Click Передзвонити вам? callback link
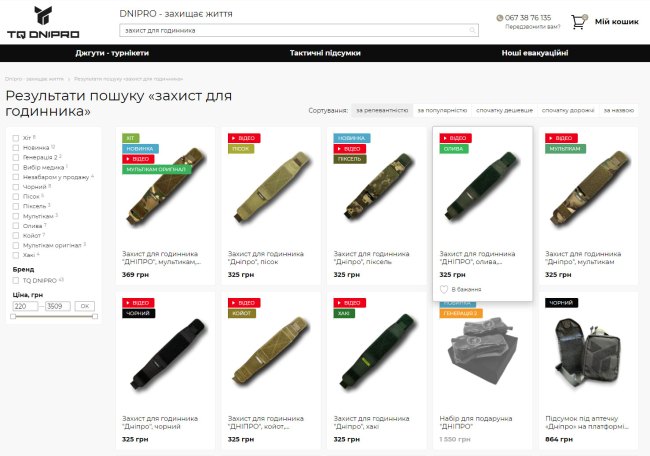This screenshot has height=456, width=650. click(x=532, y=27)
